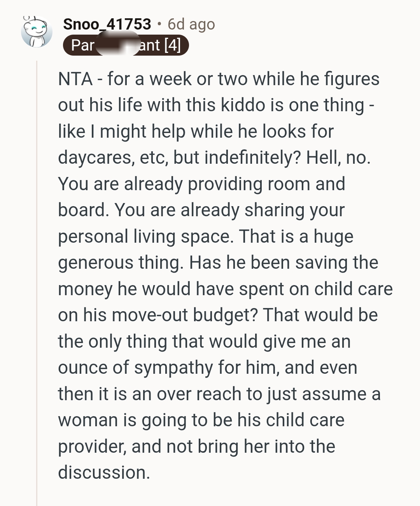The image size is (420, 506).
Task: Click the line starting "generous thing. Has he"
Action: [218, 263]
